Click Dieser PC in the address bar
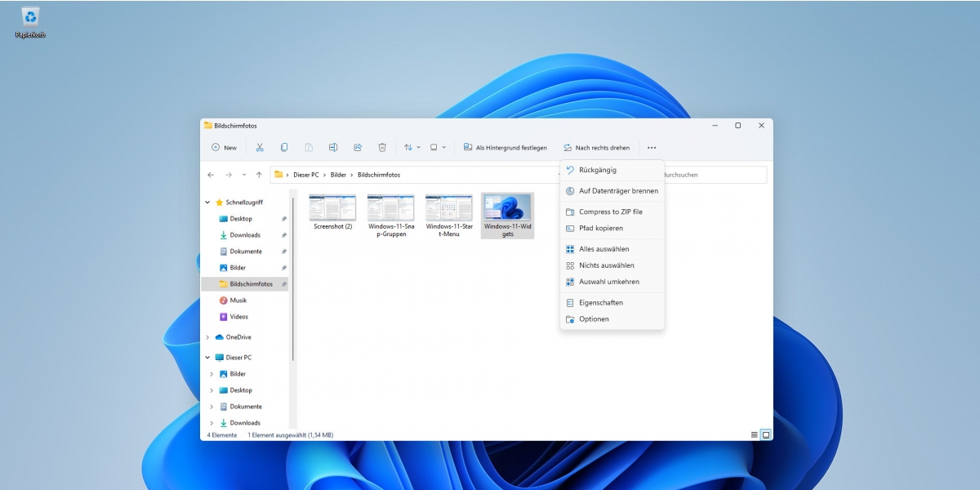 [x=306, y=175]
